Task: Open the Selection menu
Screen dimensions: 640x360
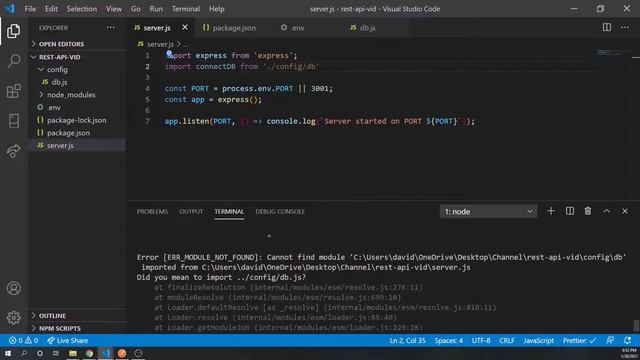Action: click(x=82, y=9)
